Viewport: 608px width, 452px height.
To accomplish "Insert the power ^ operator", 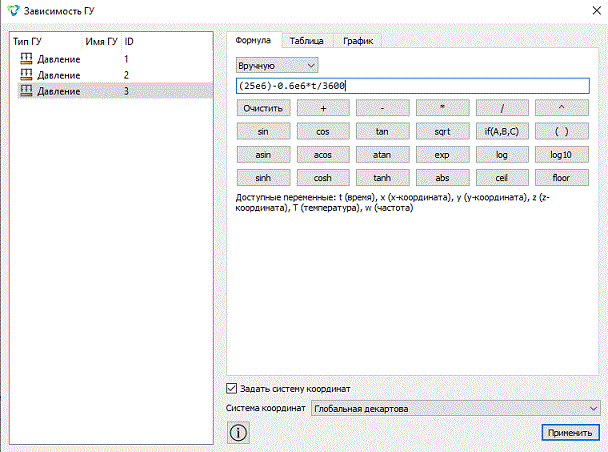I will pos(561,108).
